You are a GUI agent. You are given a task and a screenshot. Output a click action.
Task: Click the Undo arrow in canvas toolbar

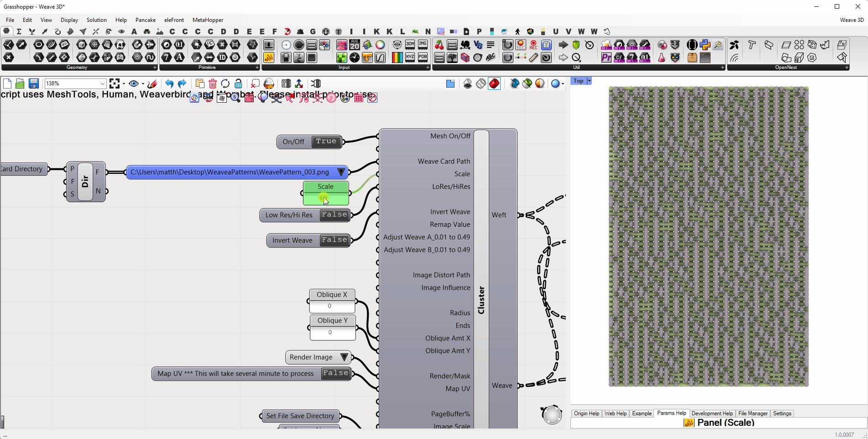(x=169, y=84)
